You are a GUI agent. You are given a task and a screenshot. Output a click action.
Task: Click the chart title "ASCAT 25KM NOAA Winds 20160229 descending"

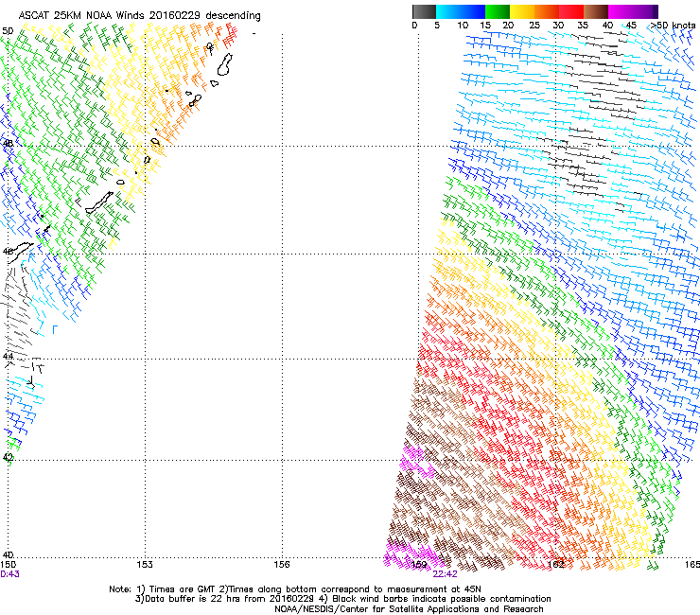(139, 16)
